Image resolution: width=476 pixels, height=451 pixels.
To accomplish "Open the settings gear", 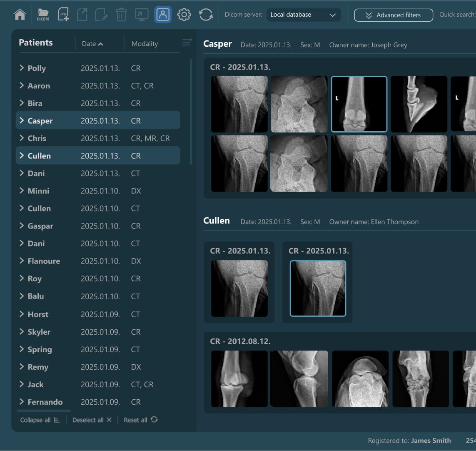I will pos(184,15).
